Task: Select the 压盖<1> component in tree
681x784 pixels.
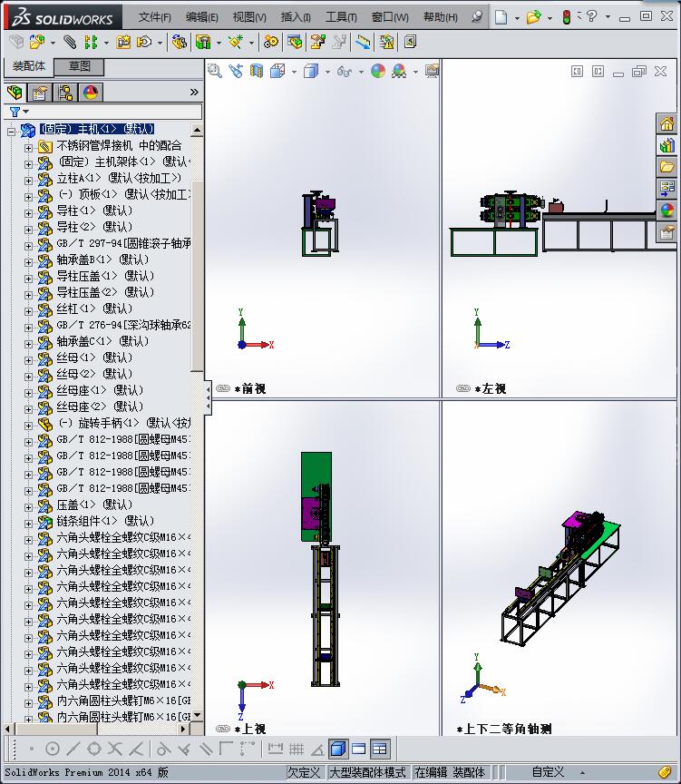Action: (94, 505)
